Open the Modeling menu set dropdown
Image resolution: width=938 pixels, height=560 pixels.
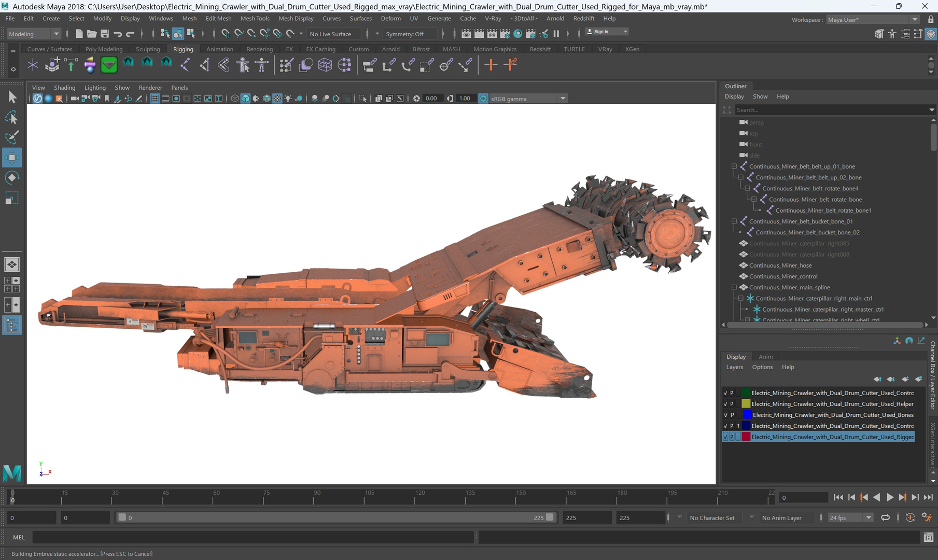[34, 34]
